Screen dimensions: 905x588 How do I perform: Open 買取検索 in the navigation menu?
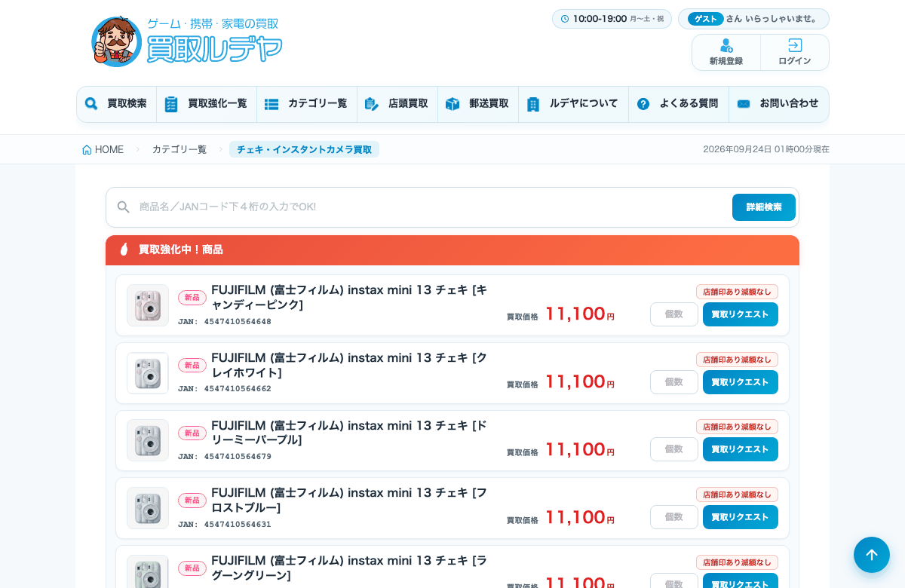pyautogui.click(x=117, y=104)
